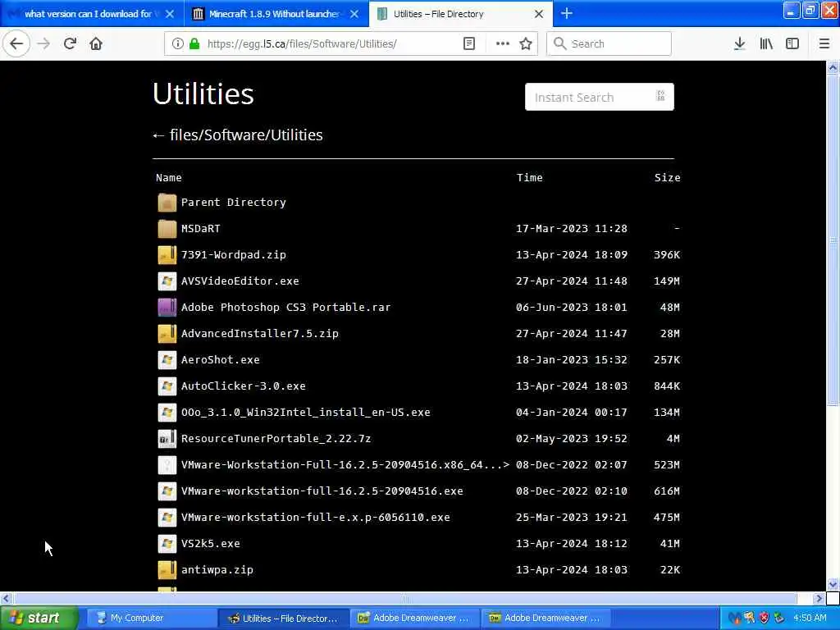The height and width of the screenshot is (630, 840).
Task: Click the Photoshop CS3 Portable rar icon
Action: (167, 308)
